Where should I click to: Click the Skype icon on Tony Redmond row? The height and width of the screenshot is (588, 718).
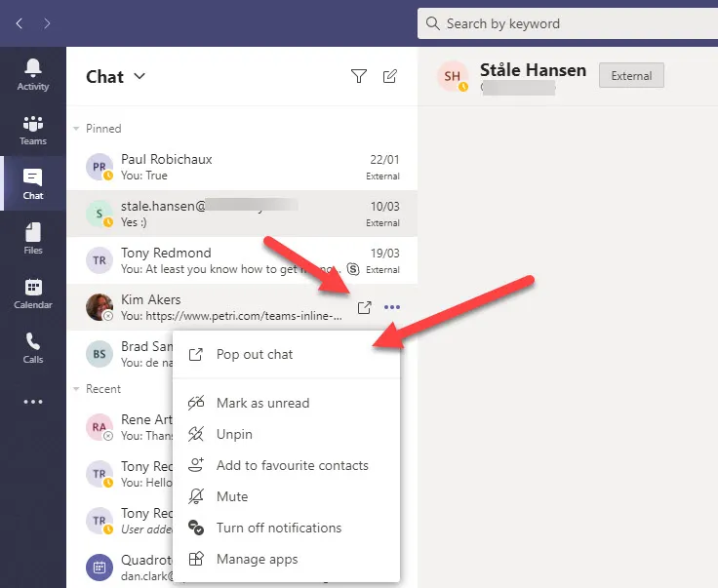[x=353, y=269]
